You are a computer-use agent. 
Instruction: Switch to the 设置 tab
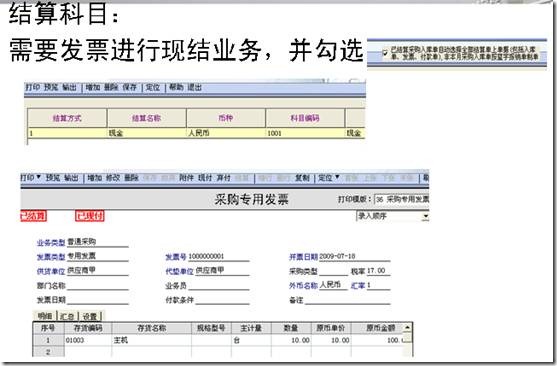(90, 316)
